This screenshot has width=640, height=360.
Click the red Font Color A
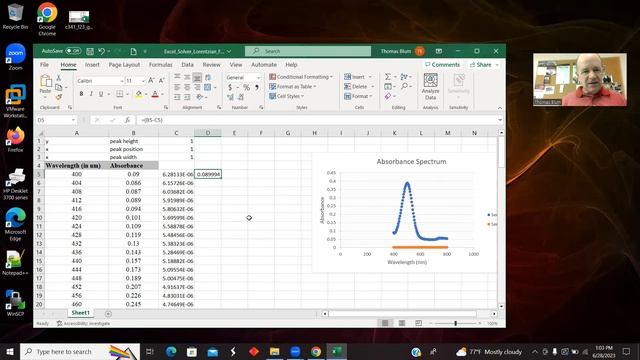pyautogui.click(x=155, y=94)
